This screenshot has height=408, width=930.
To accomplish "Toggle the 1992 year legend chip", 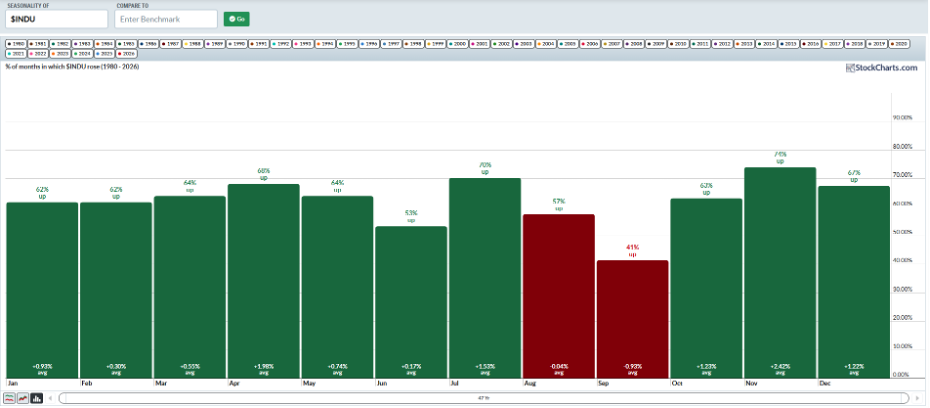I will (x=281, y=44).
